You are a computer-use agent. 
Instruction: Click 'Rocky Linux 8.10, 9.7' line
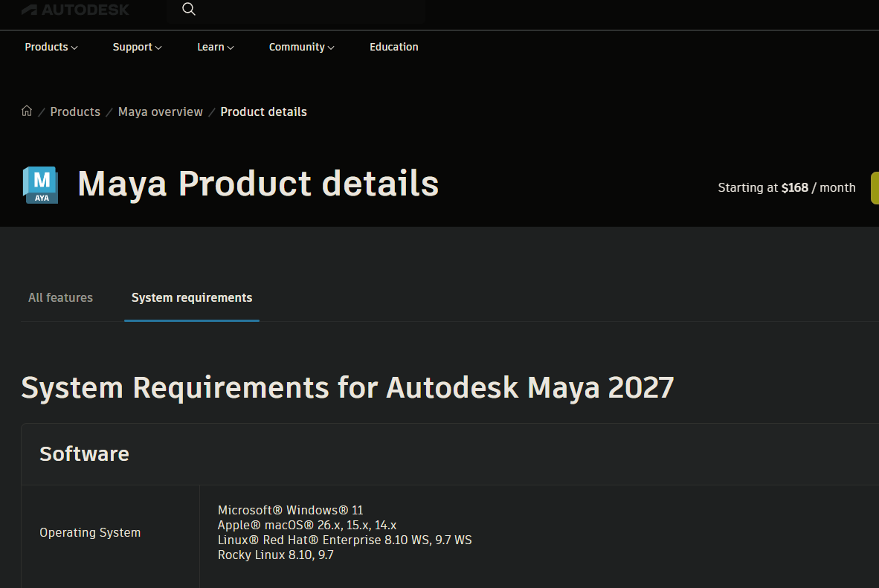pos(276,555)
